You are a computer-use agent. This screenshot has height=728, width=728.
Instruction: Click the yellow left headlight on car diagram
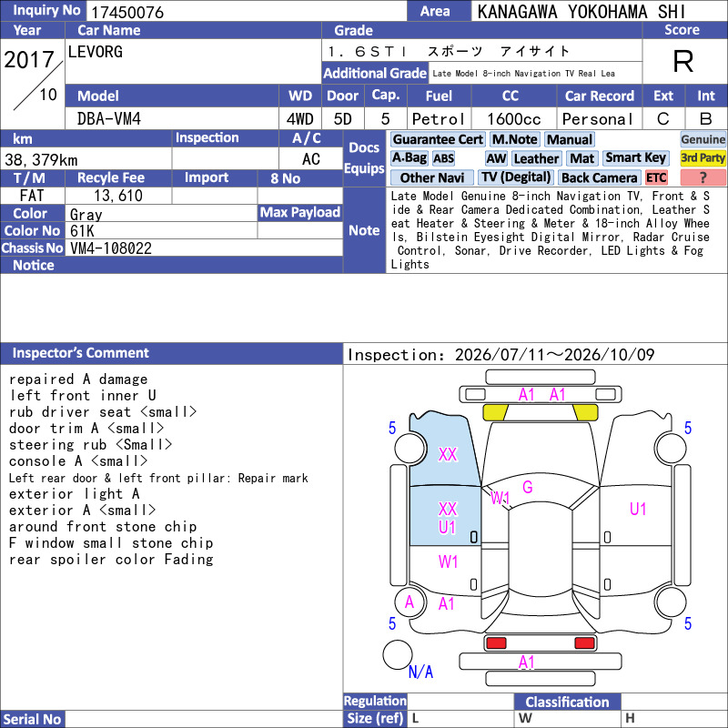(x=495, y=412)
